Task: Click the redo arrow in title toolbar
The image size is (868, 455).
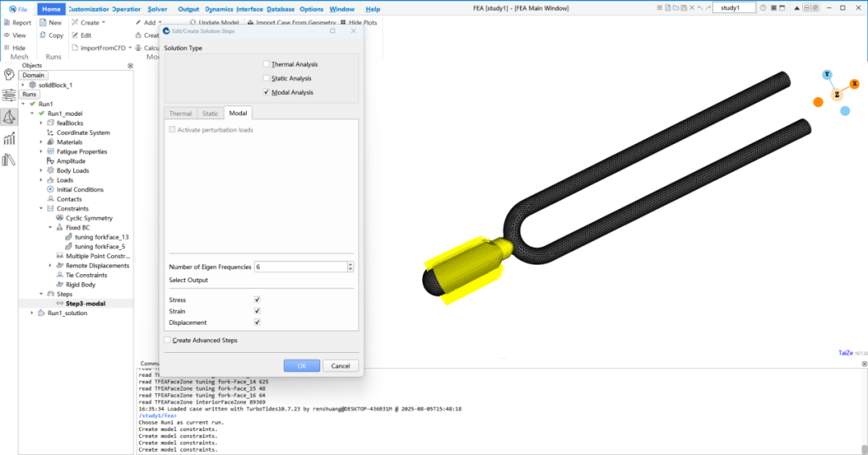Action: click(708, 8)
